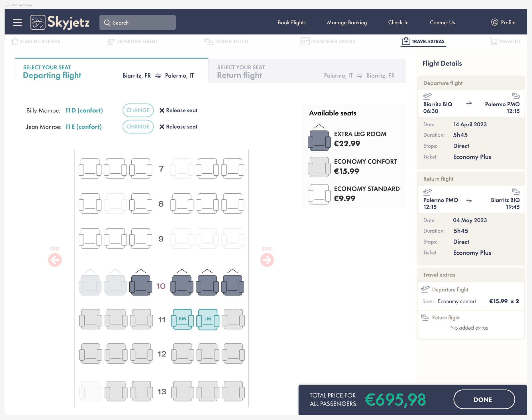Choose row 7 first seat on the left
The image size is (532, 420).
90,169
